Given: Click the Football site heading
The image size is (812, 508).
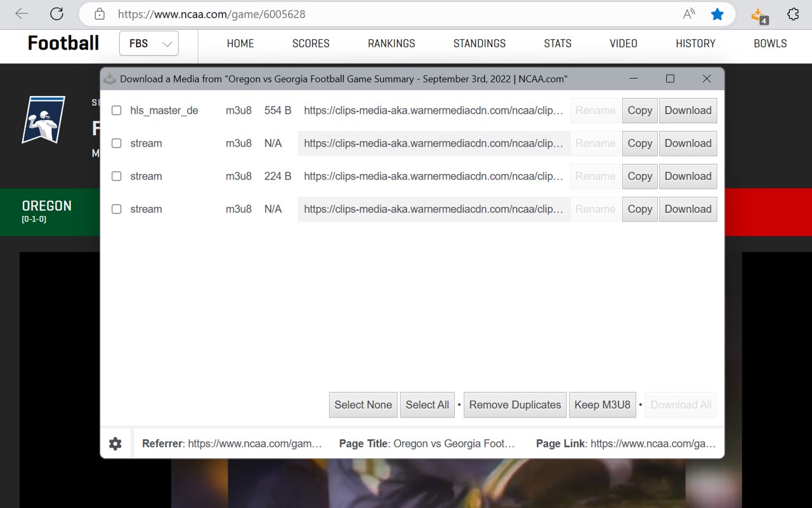Looking at the screenshot, I should pos(63,43).
